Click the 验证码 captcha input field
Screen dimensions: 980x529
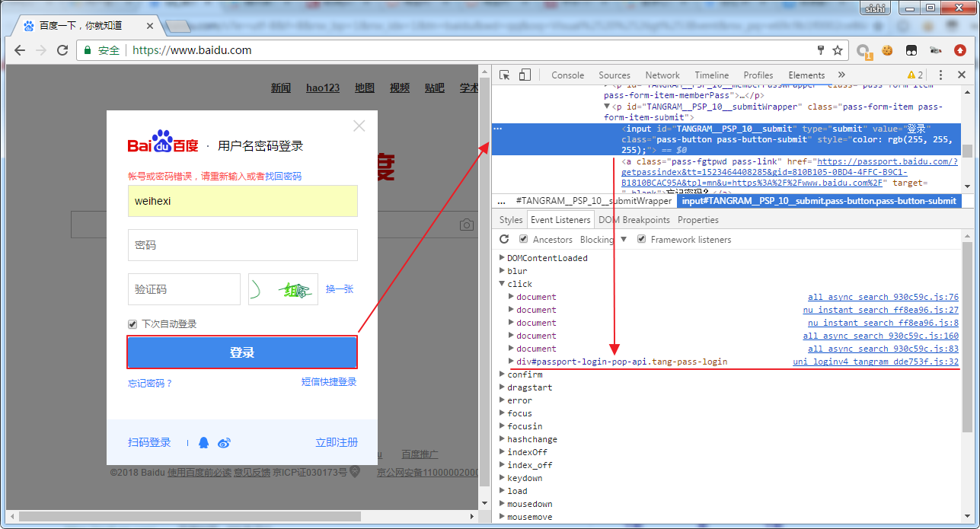pyautogui.click(x=184, y=289)
